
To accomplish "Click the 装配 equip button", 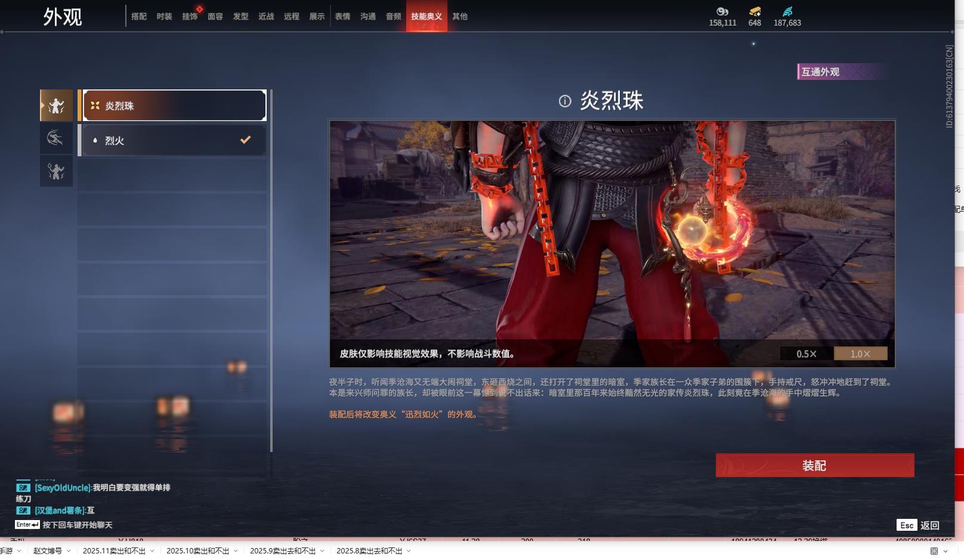I will click(815, 465).
